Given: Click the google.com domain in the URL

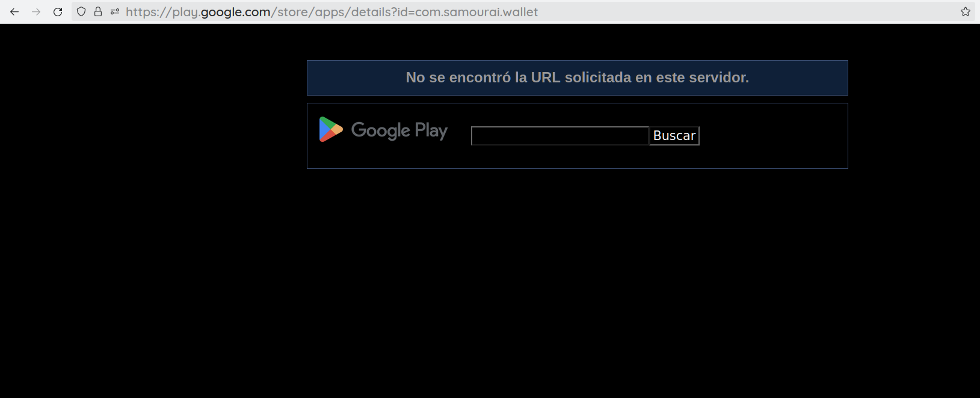Looking at the screenshot, I should pyautogui.click(x=236, y=12).
